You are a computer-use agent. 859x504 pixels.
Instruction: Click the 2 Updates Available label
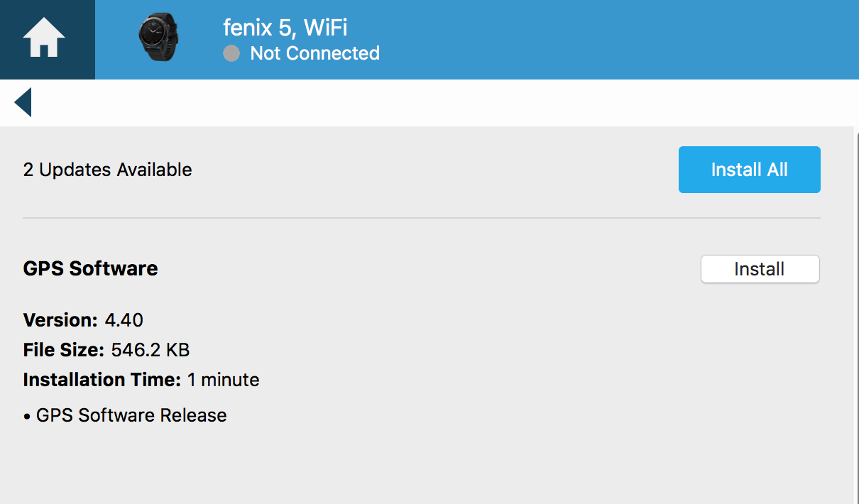coord(108,170)
